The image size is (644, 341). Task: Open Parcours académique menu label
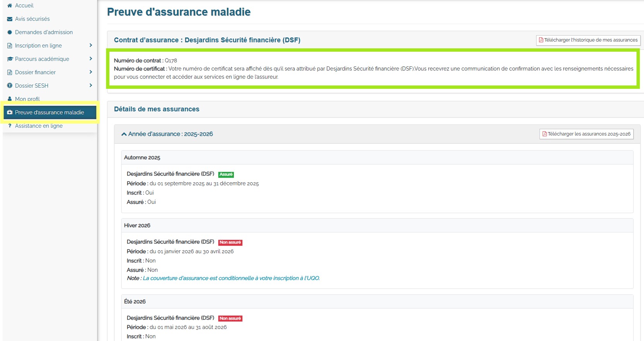pos(42,59)
